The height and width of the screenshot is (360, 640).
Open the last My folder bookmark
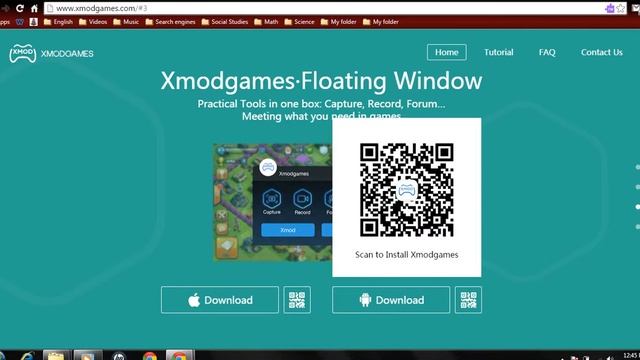click(381, 22)
